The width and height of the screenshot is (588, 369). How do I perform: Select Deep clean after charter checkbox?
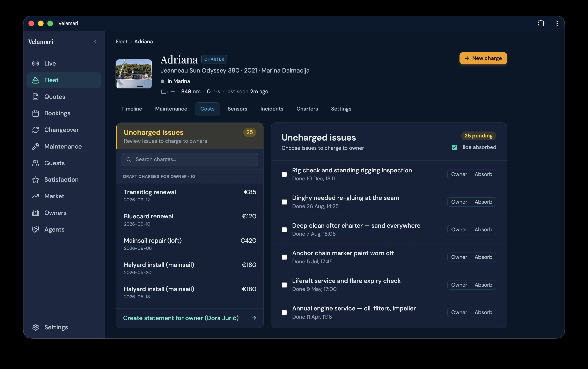284,230
